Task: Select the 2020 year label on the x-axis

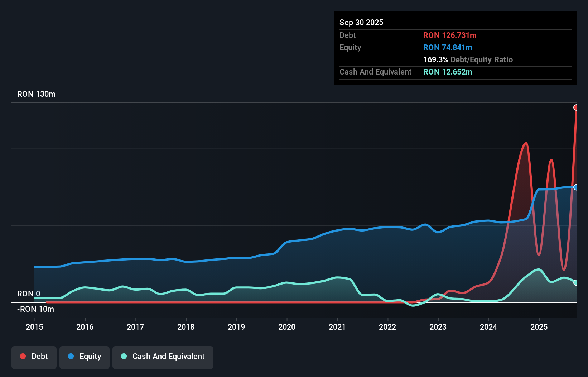Action: coord(287,327)
